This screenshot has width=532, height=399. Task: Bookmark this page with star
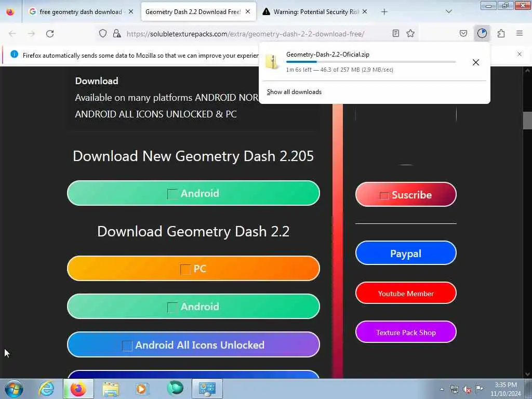pyautogui.click(x=410, y=33)
